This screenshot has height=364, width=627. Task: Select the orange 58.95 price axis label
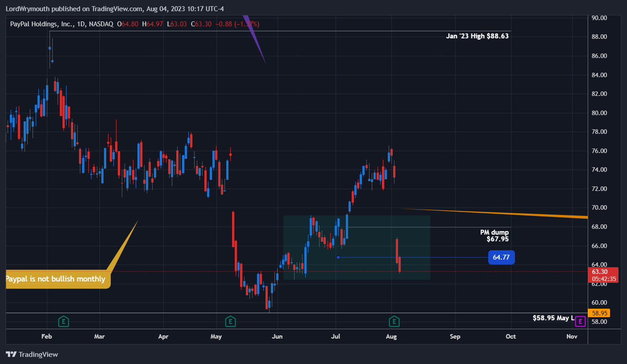coord(600,314)
